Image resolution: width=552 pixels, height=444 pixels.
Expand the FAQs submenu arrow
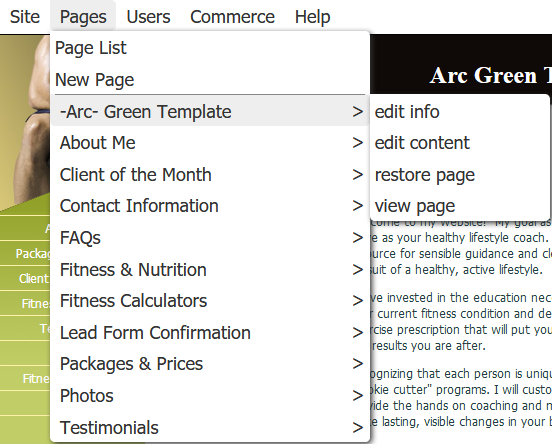[358, 238]
